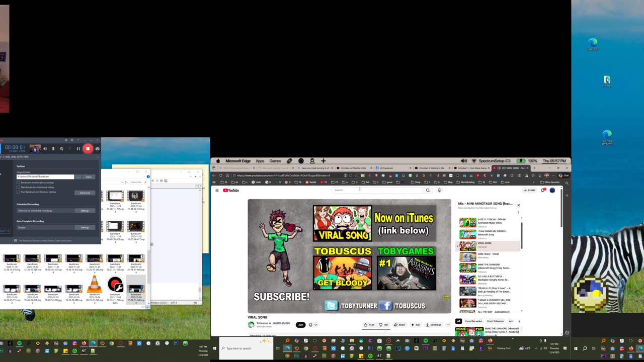This screenshot has height=362, width=644.
Task: Open the YouTube hamburger guide menu
Action: [x=217, y=190]
